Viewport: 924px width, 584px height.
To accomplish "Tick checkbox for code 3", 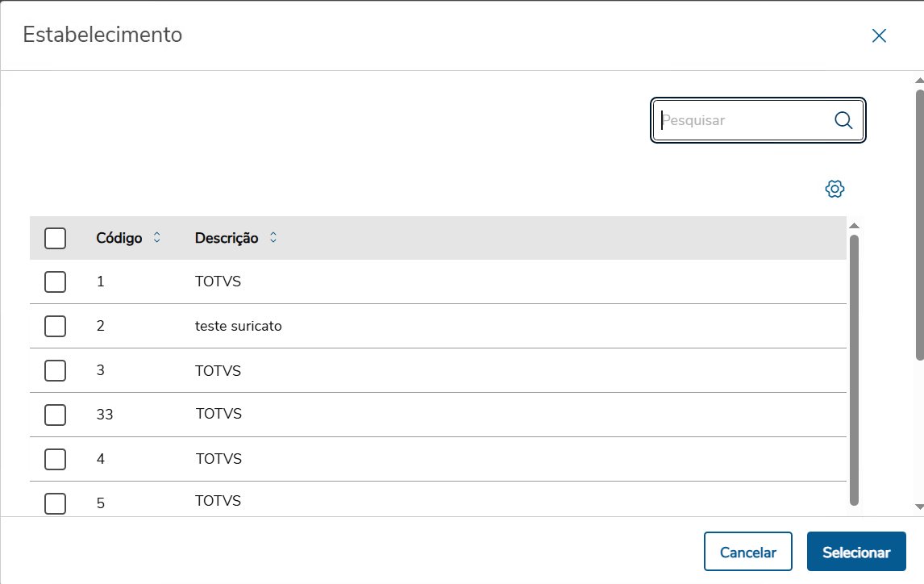I will 56,370.
